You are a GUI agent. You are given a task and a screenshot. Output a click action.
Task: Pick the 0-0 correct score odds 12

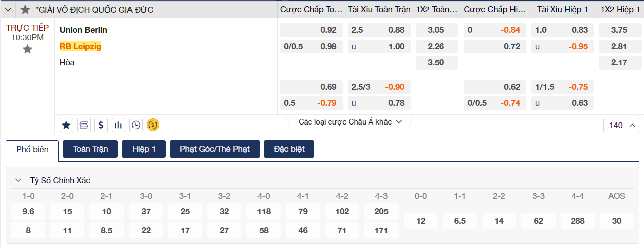[x=421, y=221]
